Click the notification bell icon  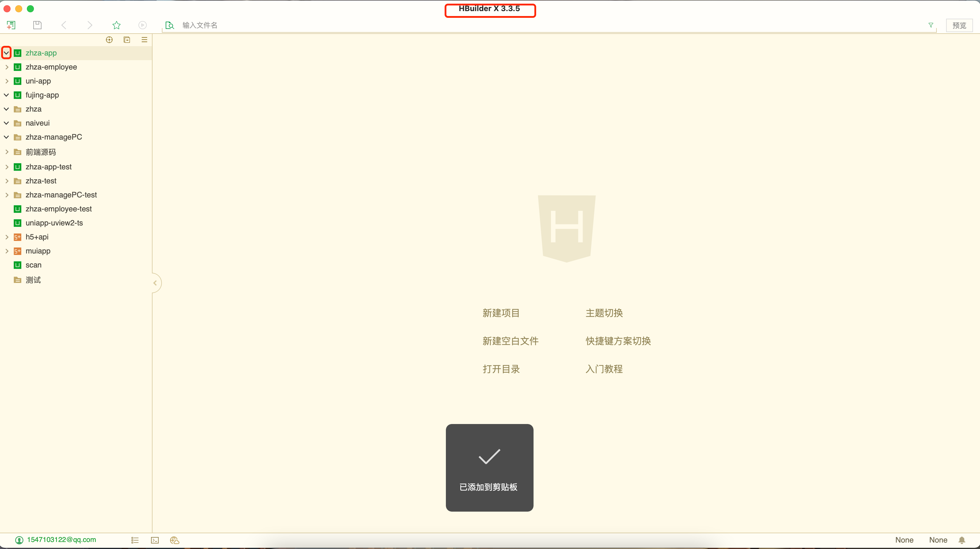(x=962, y=540)
